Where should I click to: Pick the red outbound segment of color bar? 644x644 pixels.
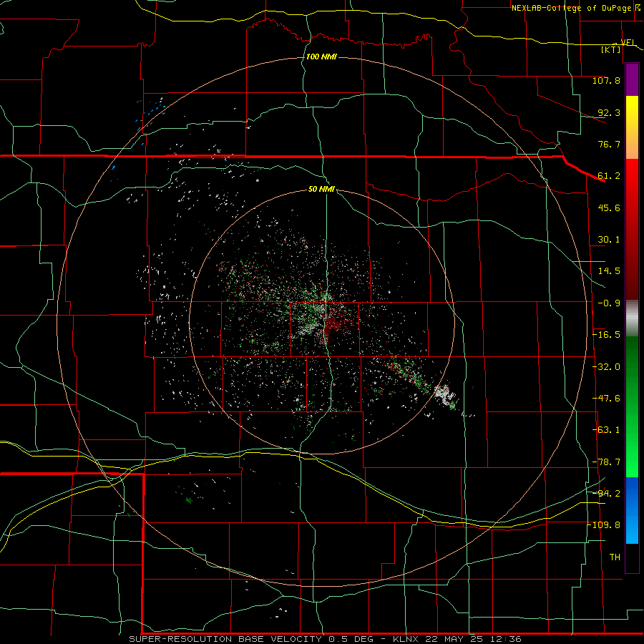[x=632, y=229]
